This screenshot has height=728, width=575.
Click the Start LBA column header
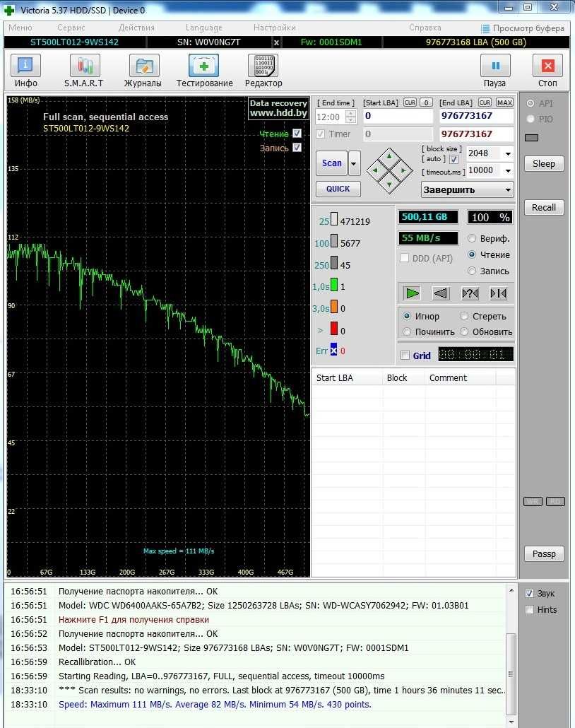(x=347, y=378)
